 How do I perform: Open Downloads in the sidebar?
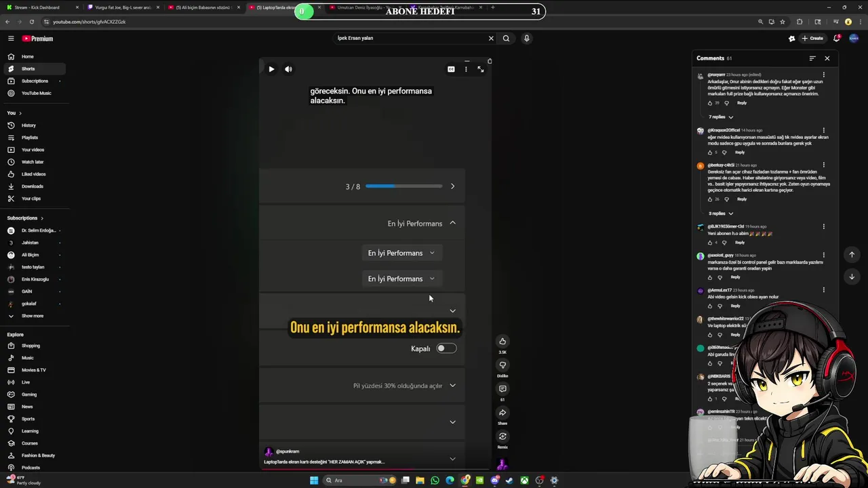point(34,186)
